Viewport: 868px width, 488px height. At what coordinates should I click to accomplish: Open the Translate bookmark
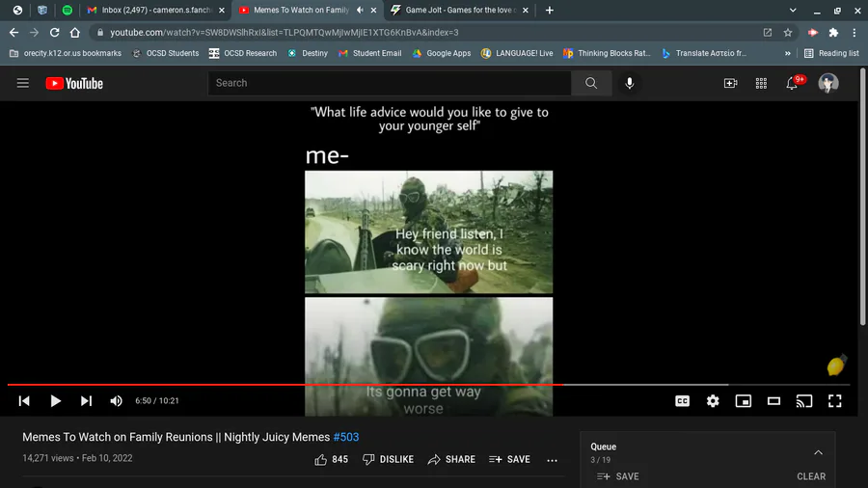pyautogui.click(x=704, y=53)
